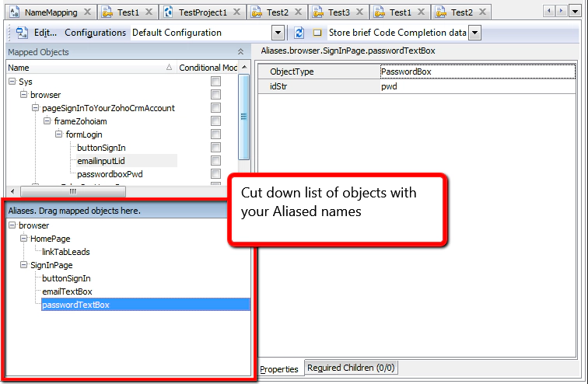
Task: Switch to the Test3 tab
Action: click(338, 12)
